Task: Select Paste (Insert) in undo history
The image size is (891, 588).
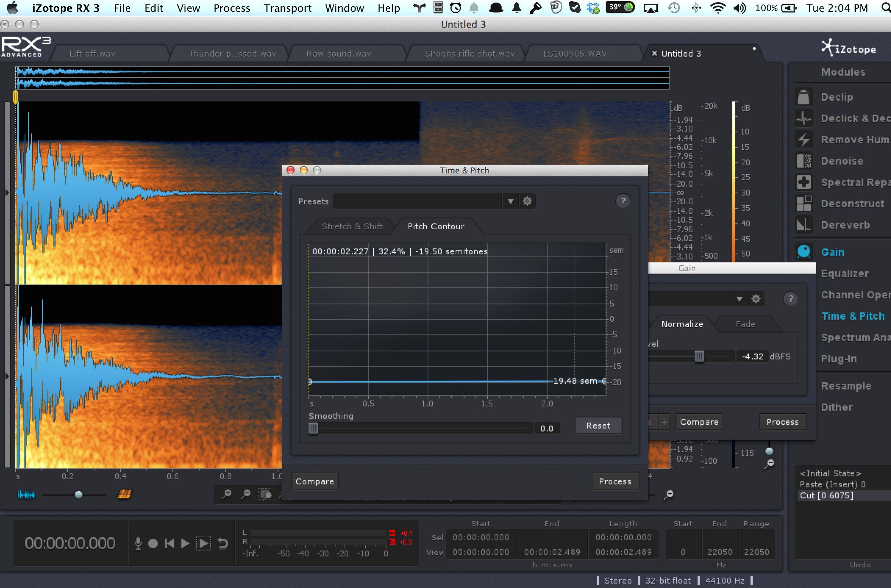Action: tap(832, 484)
